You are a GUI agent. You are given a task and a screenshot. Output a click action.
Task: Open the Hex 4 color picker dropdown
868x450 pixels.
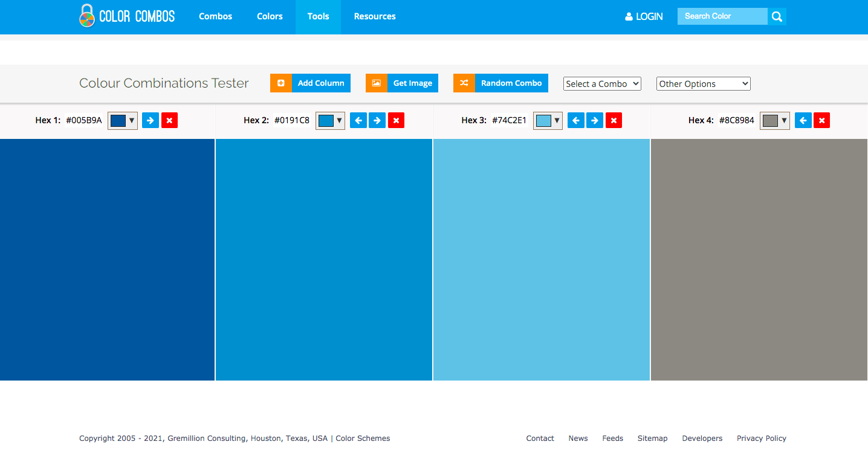coord(775,120)
